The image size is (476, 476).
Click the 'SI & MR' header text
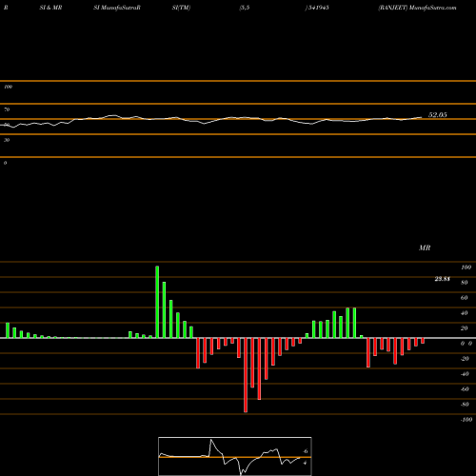point(50,8)
